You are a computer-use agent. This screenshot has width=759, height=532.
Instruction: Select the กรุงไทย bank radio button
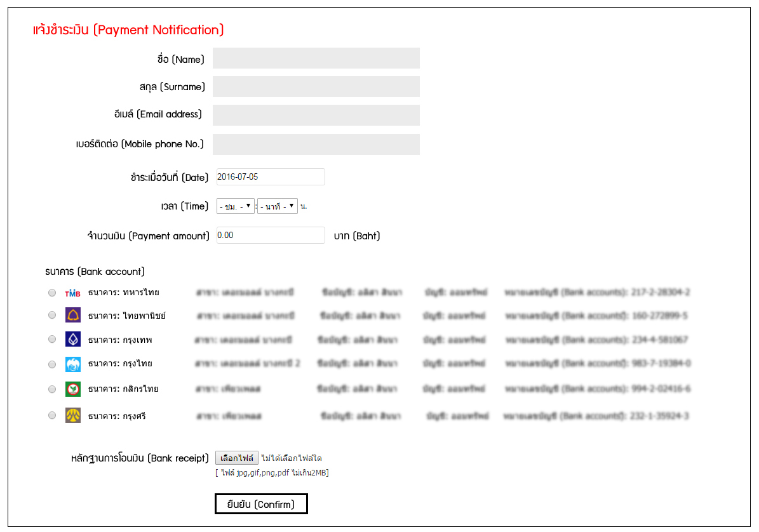51,364
